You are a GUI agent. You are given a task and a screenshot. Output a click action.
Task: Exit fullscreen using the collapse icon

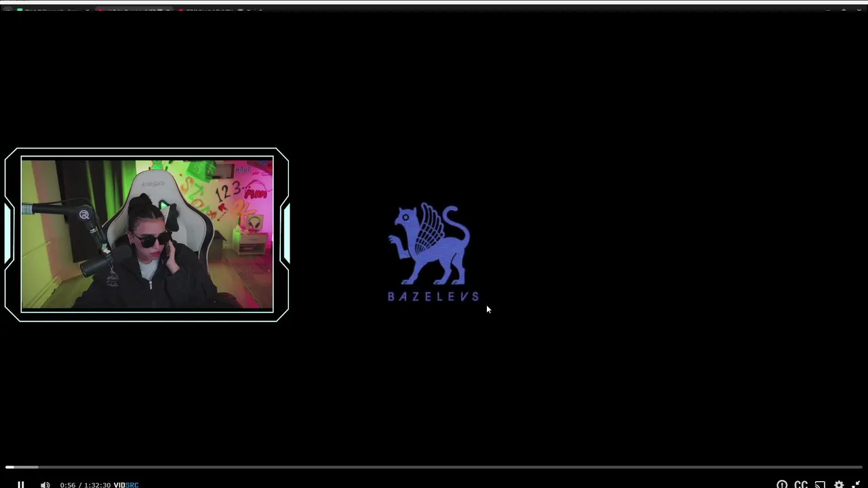(x=856, y=485)
